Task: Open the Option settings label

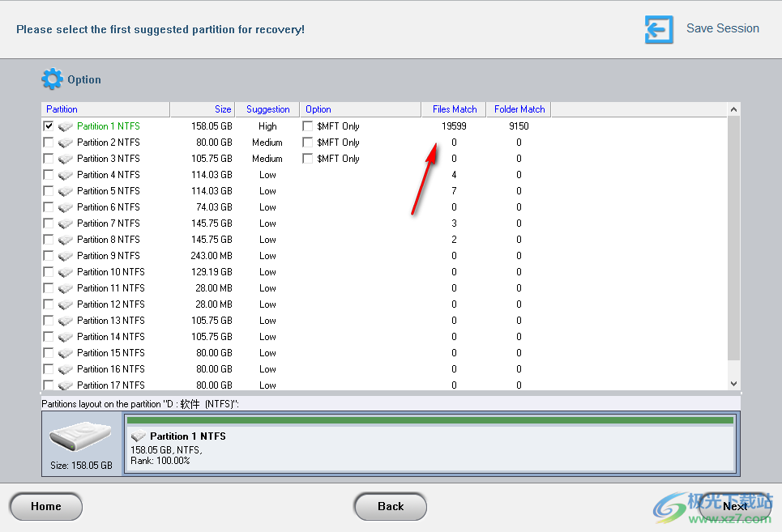Action: 84,79
